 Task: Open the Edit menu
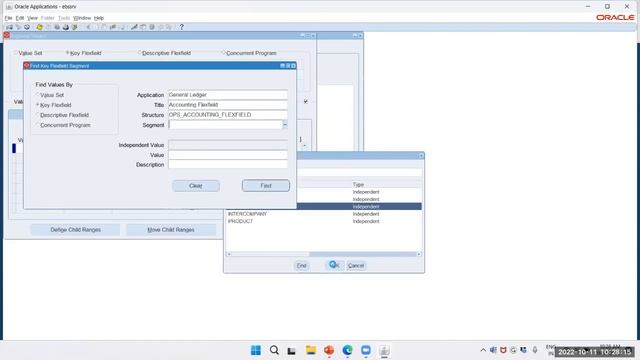pyautogui.click(x=20, y=18)
